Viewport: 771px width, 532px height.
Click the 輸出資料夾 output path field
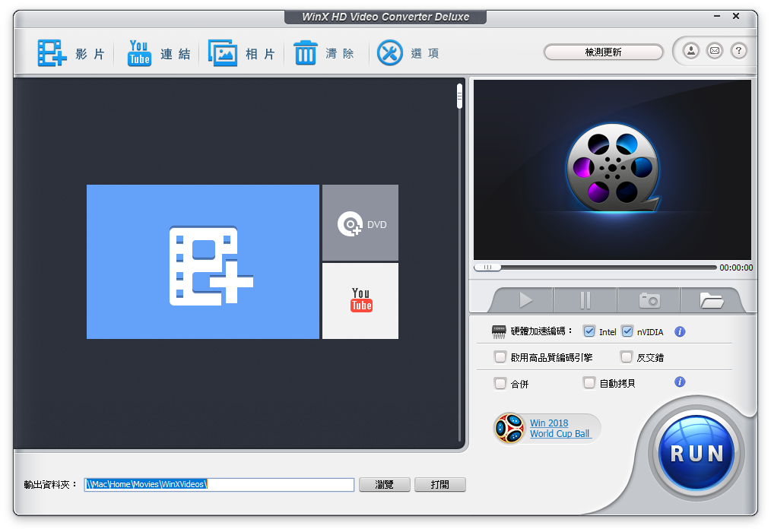[x=219, y=484]
